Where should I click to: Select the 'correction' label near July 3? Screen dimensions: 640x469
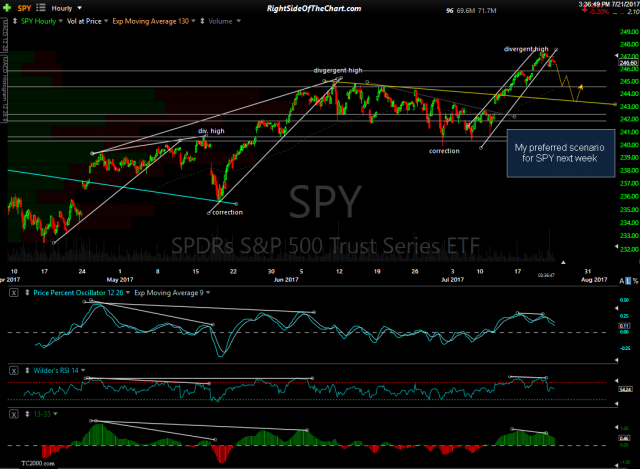pyautogui.click(x=444, y=151)
